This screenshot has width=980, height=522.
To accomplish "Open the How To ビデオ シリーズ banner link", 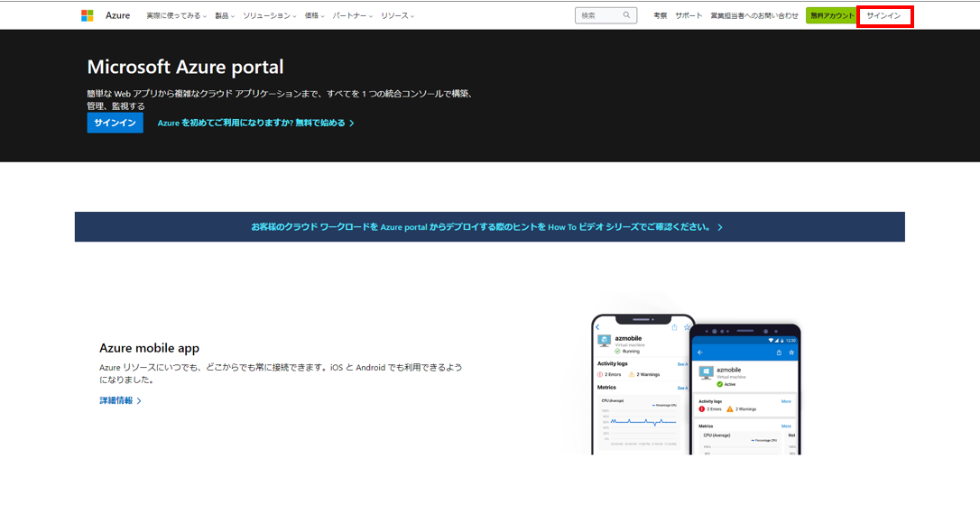I will 489,226.
